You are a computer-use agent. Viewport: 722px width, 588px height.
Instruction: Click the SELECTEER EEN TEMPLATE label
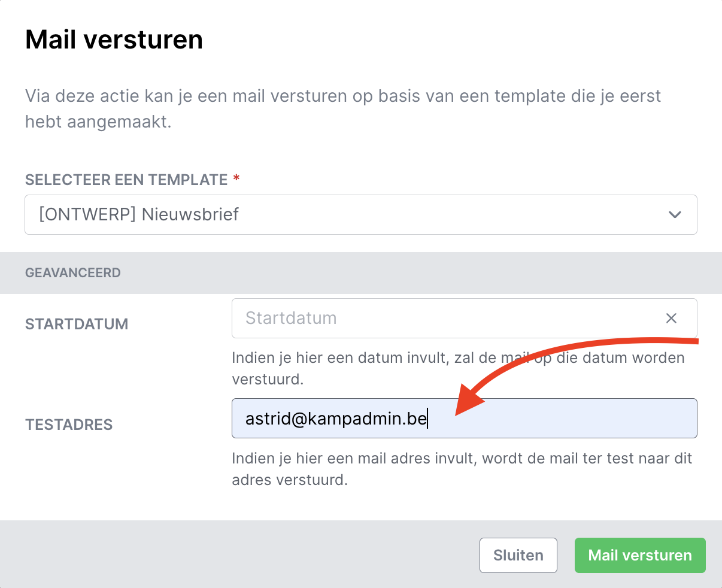point(126,180)
